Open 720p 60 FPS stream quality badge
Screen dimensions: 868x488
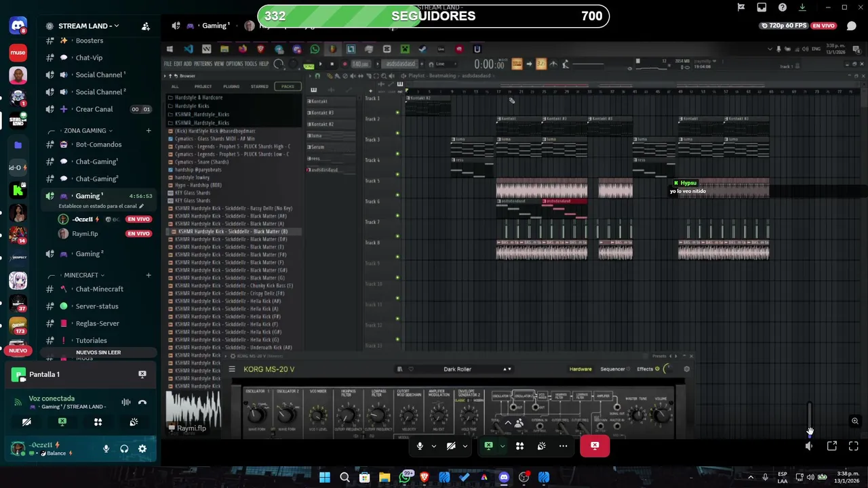[x=785, y=26]
